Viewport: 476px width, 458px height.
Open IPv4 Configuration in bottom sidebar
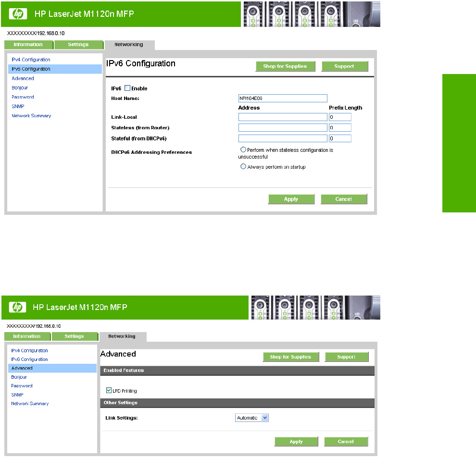29,350
